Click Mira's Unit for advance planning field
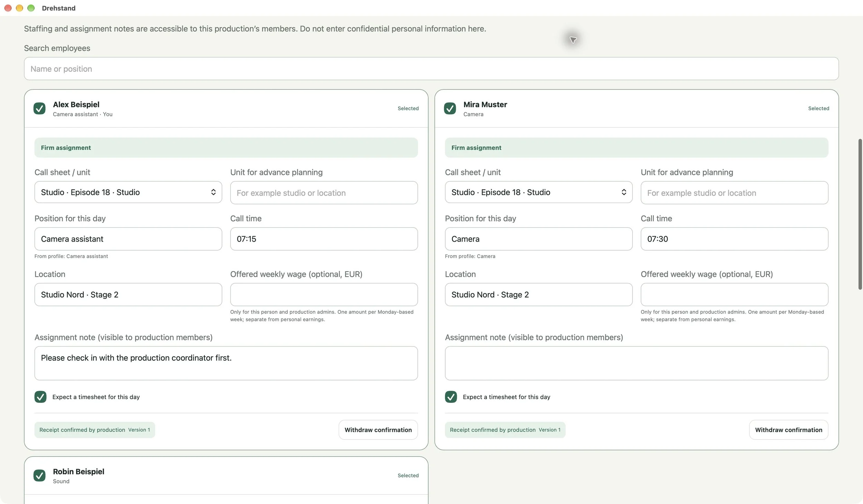The image size is (863, 504). tap(734, 193)
